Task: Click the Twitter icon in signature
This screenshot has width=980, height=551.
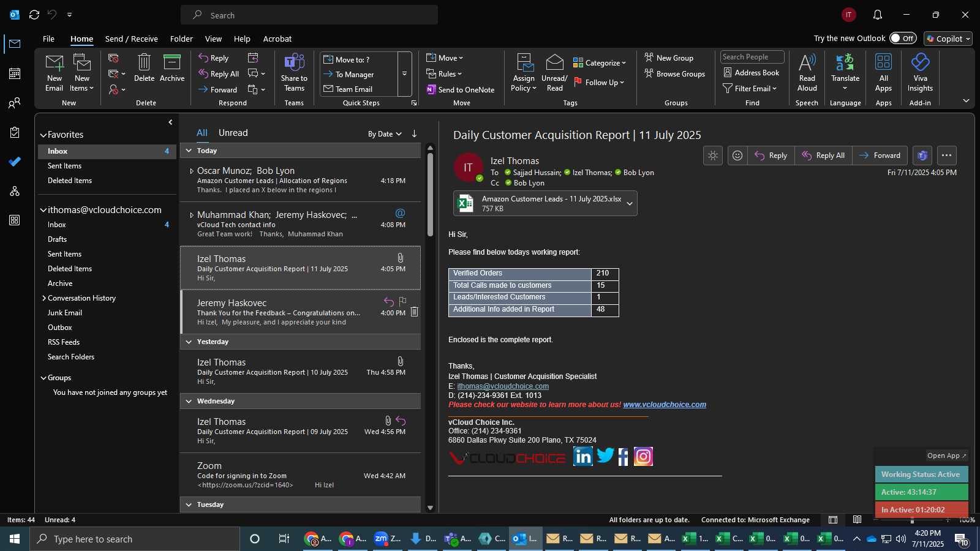Action: (x=605, y=455)
